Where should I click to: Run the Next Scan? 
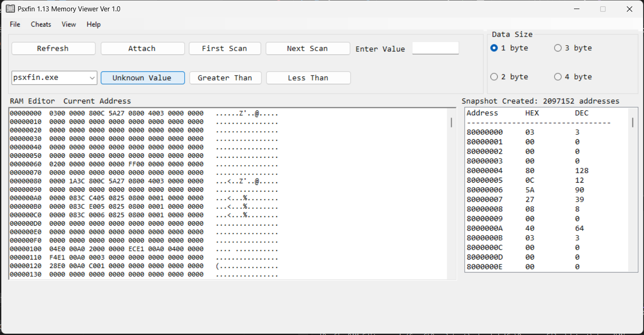[x=308, y=48]
